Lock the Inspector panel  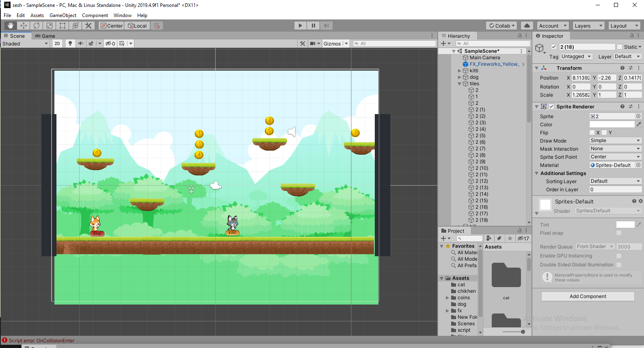click(x=631, y=36)
